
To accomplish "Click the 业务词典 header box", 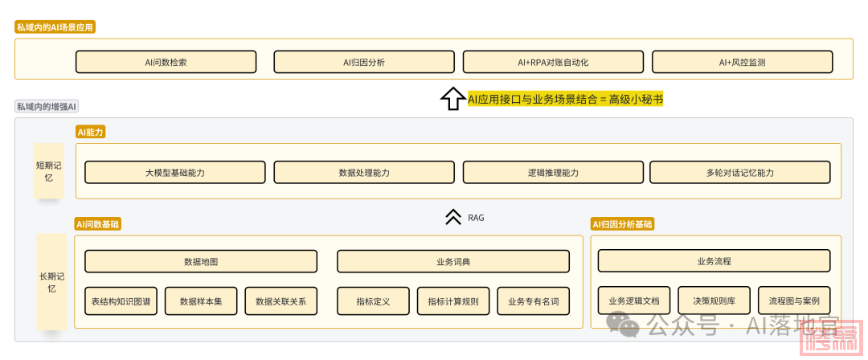I will (x=452, y=261).
